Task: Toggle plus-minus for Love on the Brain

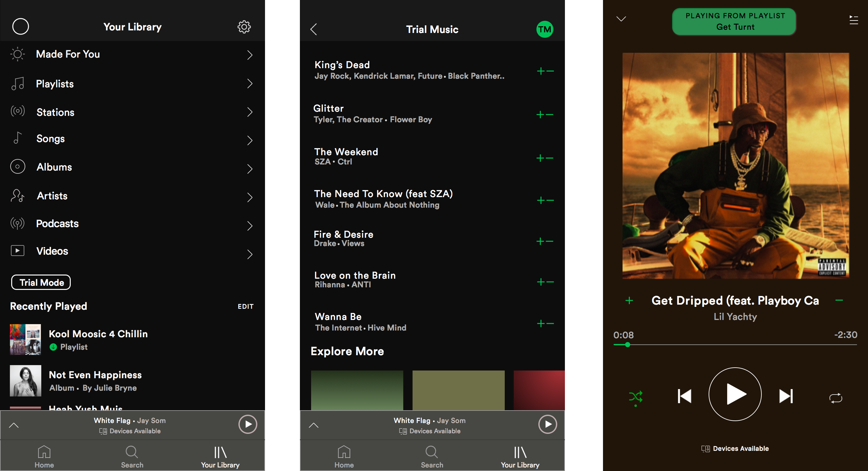Action: pyautogui.click(x=545, y=282)
